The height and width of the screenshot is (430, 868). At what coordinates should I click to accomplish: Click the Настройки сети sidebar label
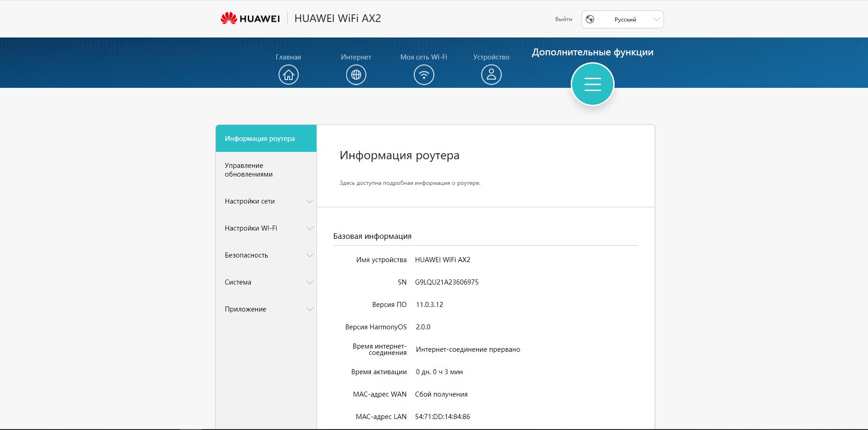point(250,201)
